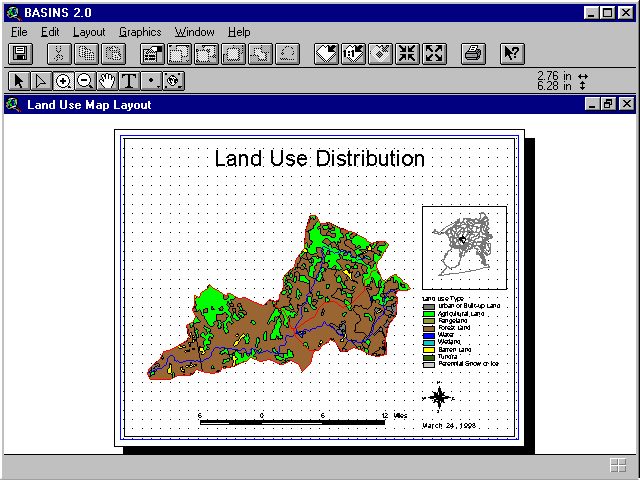Restore the Land Use Map Layout window
Image resolution: width=640 pixels, height=480 pixels.
click(608, 104)
